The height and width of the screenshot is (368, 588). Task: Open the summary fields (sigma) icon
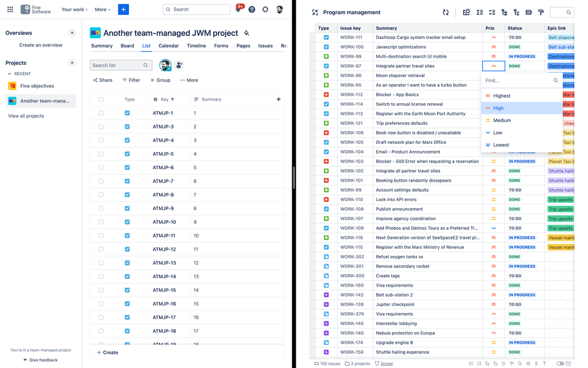479,12
